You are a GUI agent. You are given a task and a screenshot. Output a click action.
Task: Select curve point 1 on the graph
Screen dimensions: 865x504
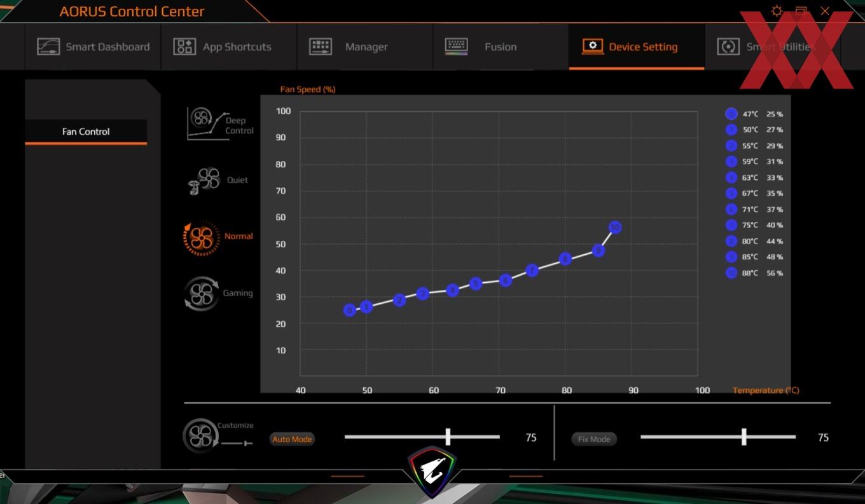click(366, 307)
